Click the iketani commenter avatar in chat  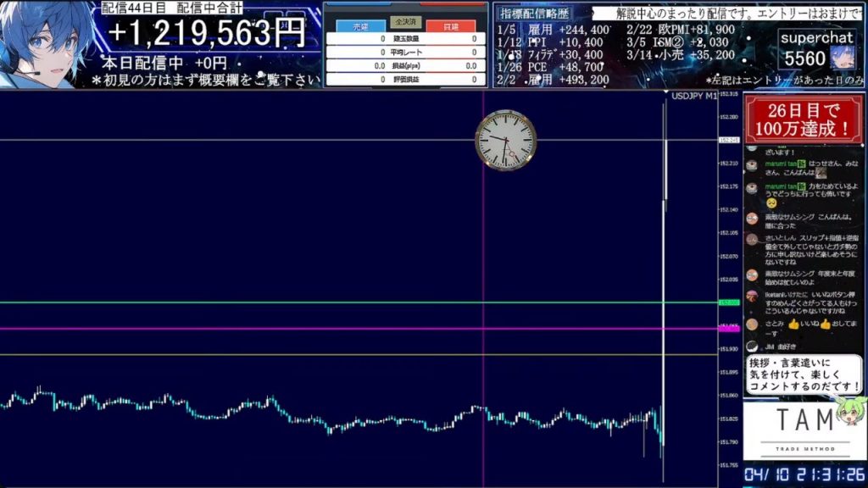(x=752, y=296)
